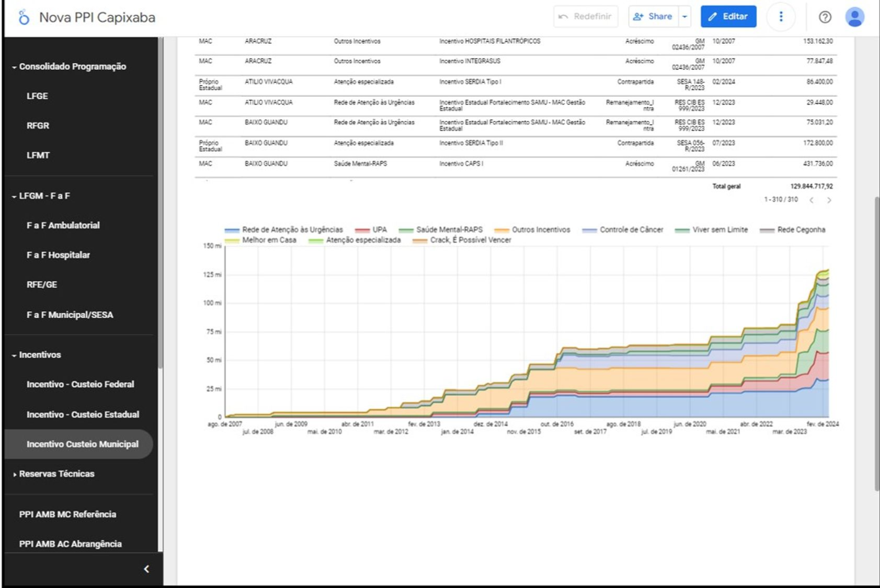Viewport: 880px width, 588px height.
Task: Open the user account avatar
Action: [x=854, y=17]
